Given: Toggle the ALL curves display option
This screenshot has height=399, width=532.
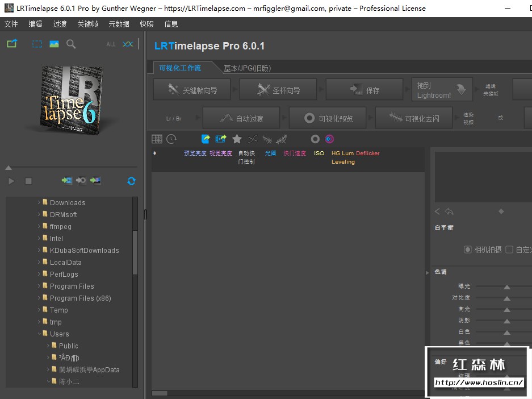Looking at the screenshot, I should point(111,44).
